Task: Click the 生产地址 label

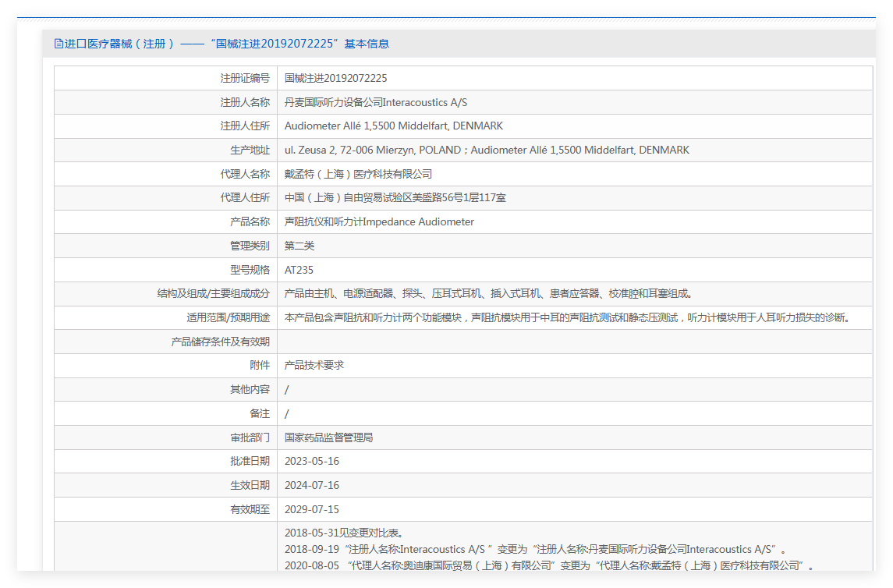Action: [x=250, y=151]
